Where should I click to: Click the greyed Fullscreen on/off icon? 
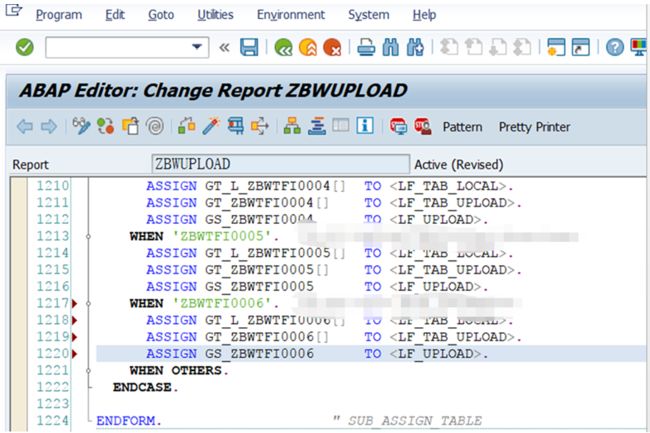pos(341,125)
